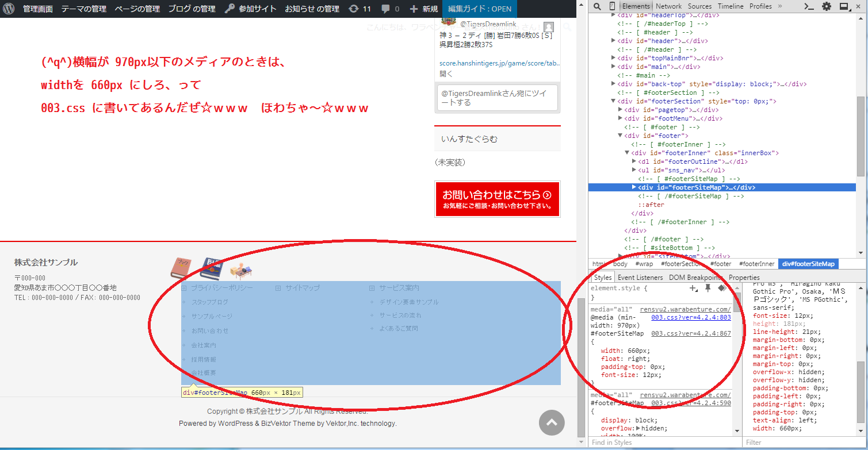This screenshot has height=450, width=868.
Task: Expand the div id="topMainBnr" node
Action: [x=613, y=58]
